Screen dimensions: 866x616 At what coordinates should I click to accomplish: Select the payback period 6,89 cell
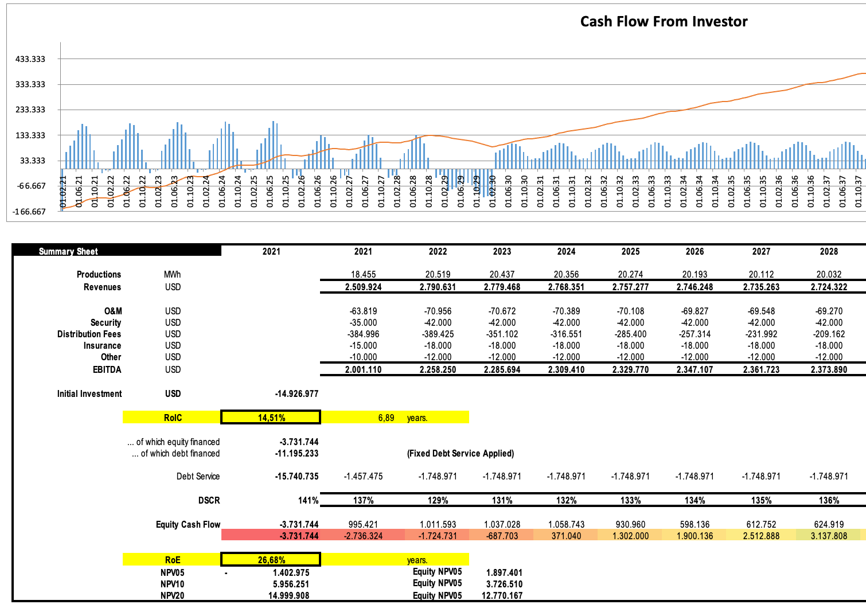[x=386, y=418]
